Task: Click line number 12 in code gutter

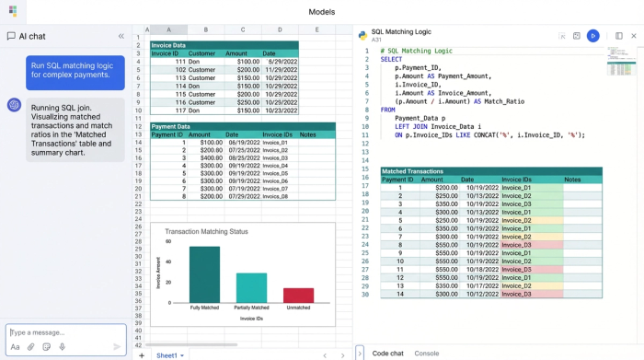Action: 365,144
